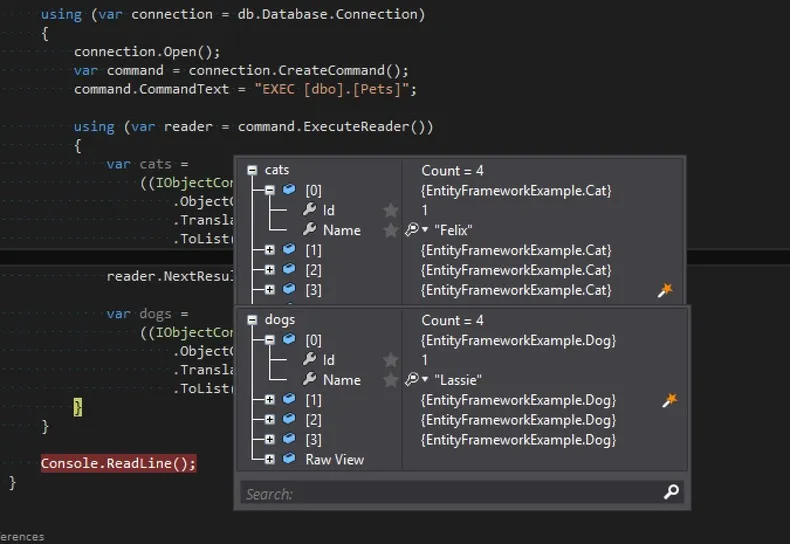Image resolution: width=790 pixels, height=544 pixels.
Task: Click the object cube icon of dogs [1]
Action: coord(289,399)
